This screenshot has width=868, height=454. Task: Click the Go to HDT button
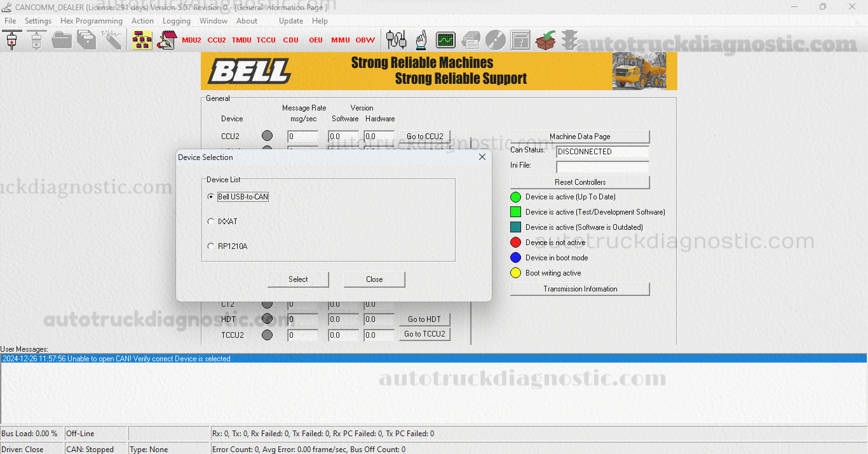pos(424,319)
